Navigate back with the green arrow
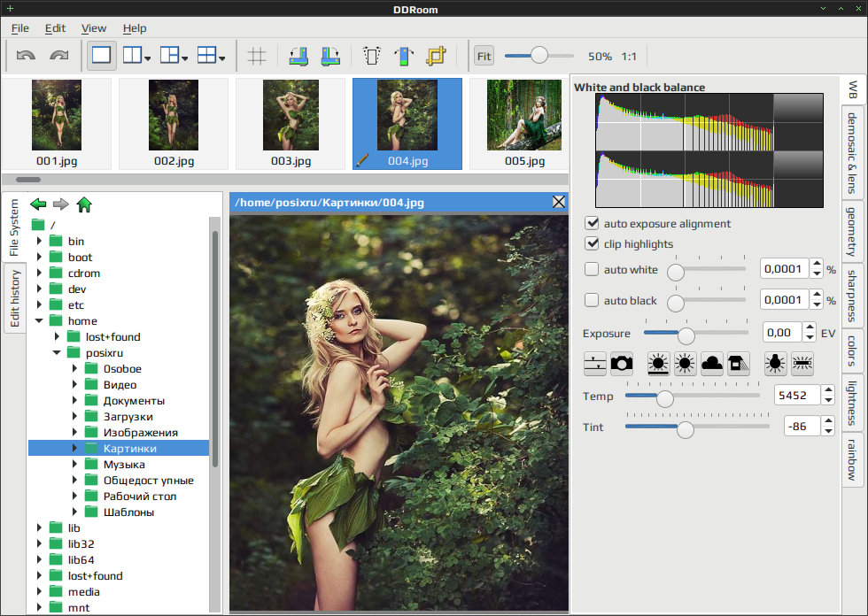Viewport: 868px width, 616px height. (x=38, y=204)
